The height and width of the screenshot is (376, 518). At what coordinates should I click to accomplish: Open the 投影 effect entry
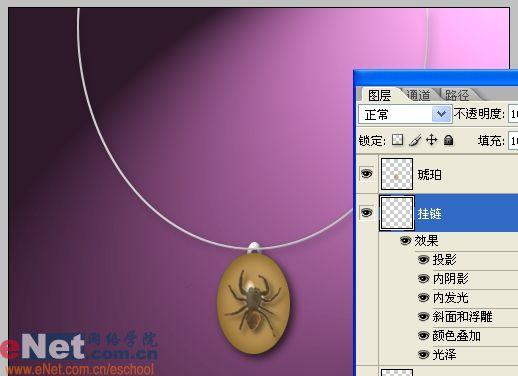(444, 259)
